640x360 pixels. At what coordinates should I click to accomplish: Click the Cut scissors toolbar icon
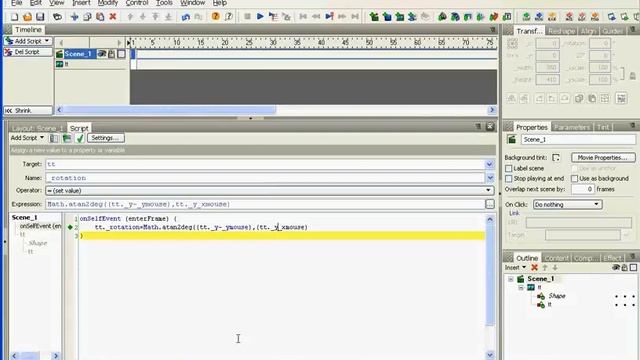point(74,17)
